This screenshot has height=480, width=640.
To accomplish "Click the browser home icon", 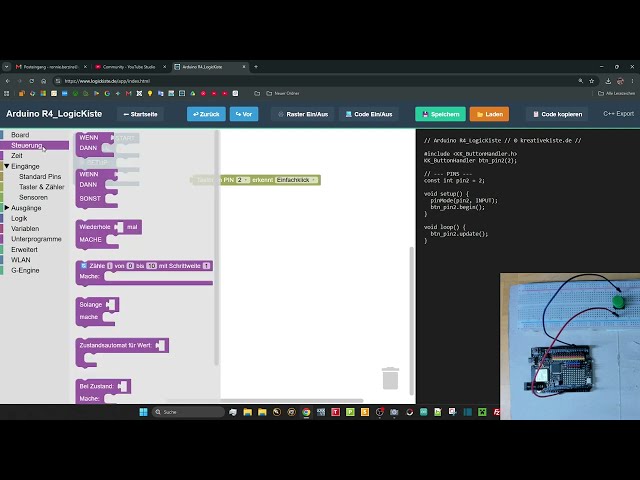I will 44,81.
